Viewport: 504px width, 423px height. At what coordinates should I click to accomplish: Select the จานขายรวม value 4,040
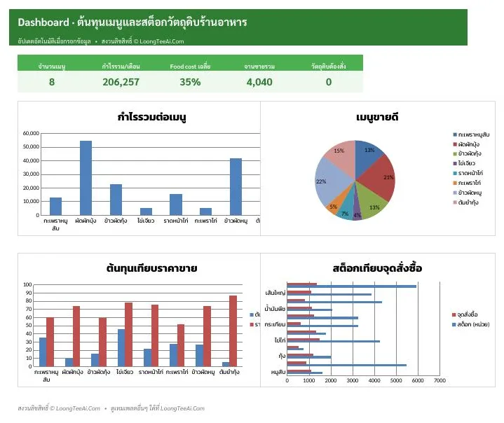(259, 82)
